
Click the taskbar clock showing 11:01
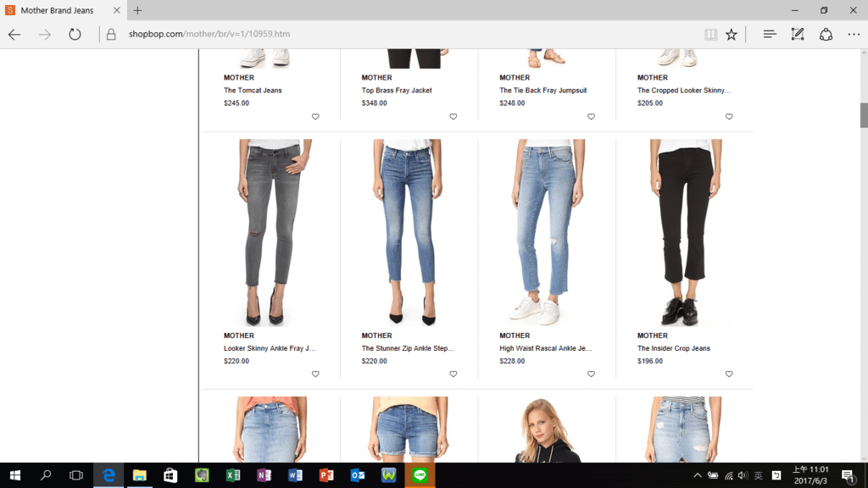(810, 475)
